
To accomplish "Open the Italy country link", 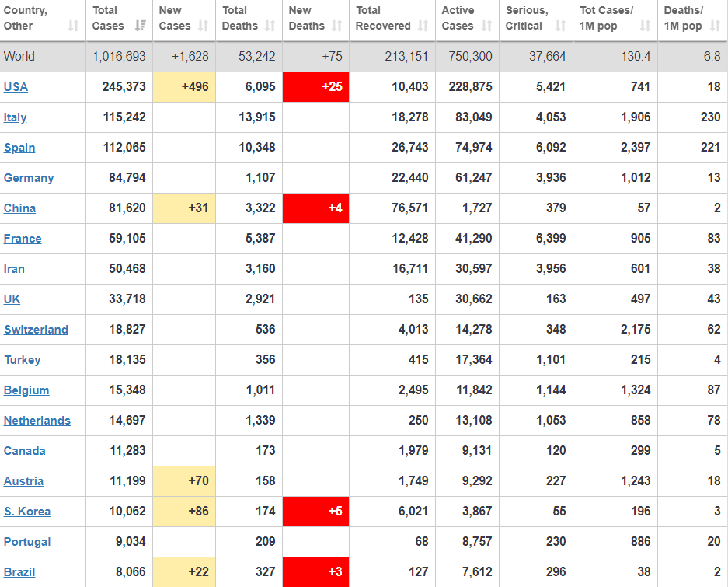I will [16, 117].
